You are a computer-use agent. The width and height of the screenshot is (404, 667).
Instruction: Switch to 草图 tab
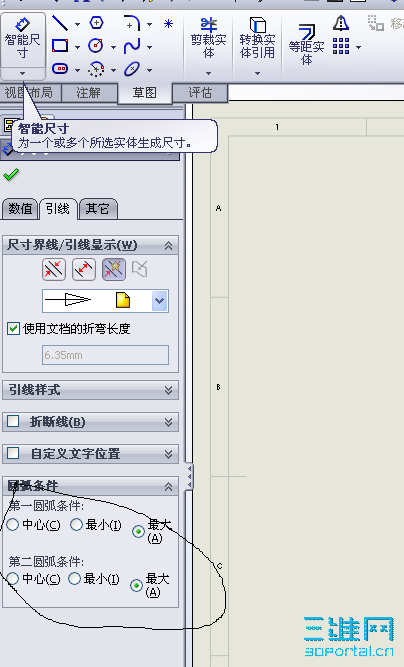145,93
